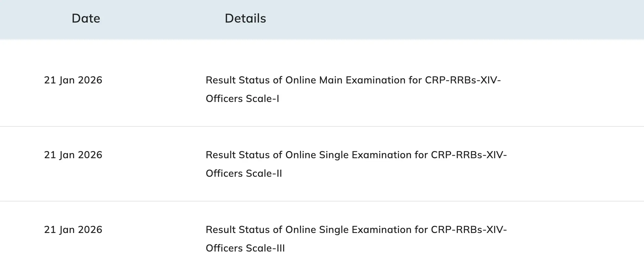Click the date beside the Scale-II result
The width and height of the screenshot is (644, 275).
click(x=73, y=155)
